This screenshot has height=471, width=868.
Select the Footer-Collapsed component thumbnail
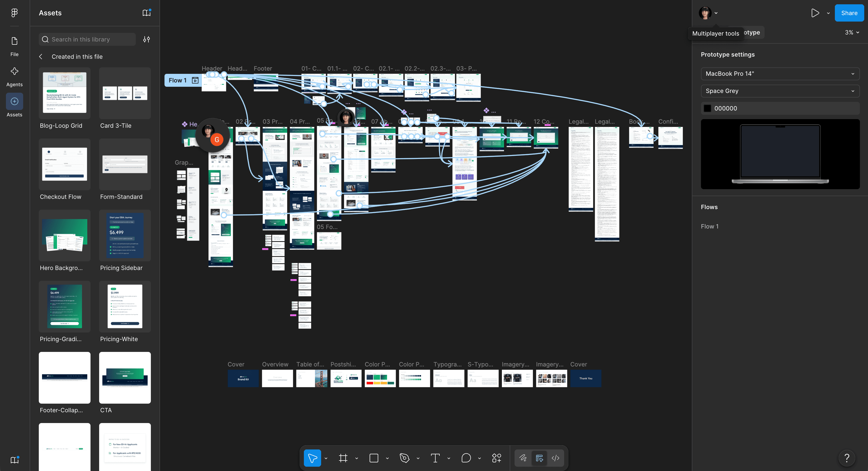click(64, 378)
